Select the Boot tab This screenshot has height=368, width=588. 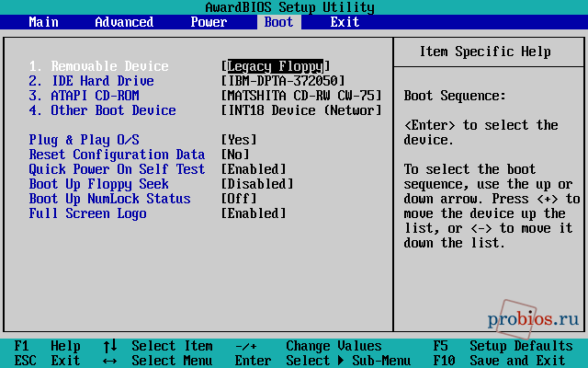278,22
